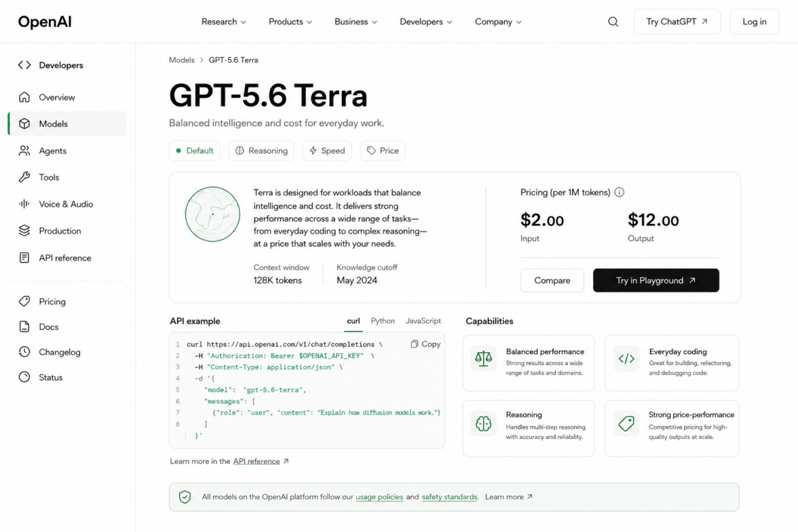Open the usage policies link
The image size is (798, 532).
[379, 497]
